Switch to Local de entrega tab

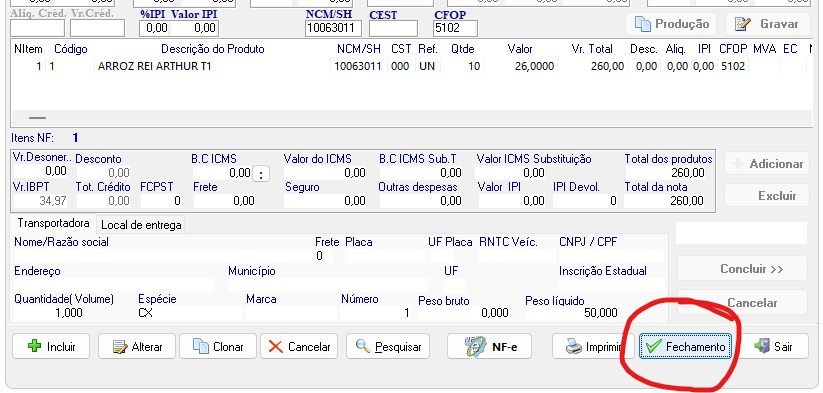click(x=141, y=225)
